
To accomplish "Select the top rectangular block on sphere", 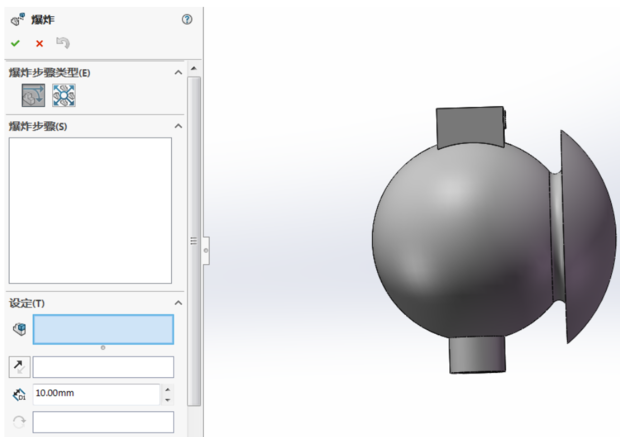I will click(x=470, y=127).
